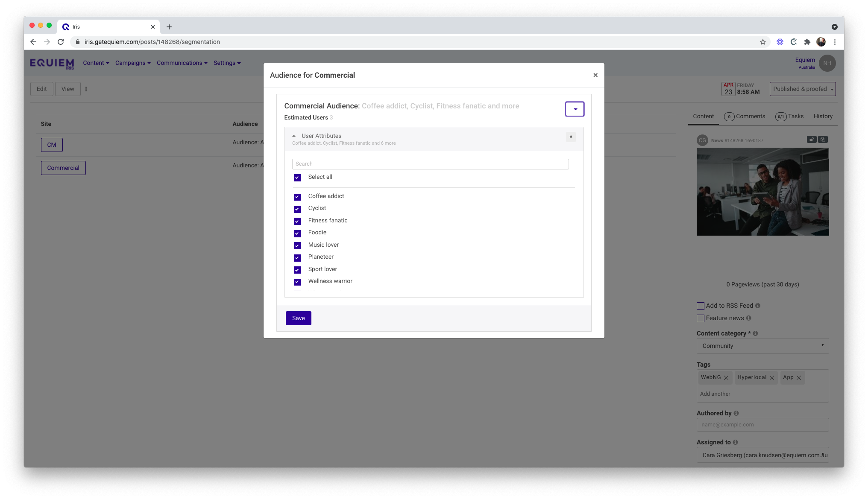868x499 pixels.
Task: Click the NH user avatar
Action: [x=827, y=63]
